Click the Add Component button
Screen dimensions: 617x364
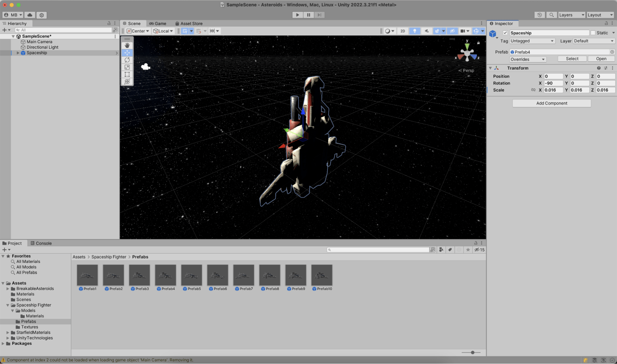click(x=551, y=103)
